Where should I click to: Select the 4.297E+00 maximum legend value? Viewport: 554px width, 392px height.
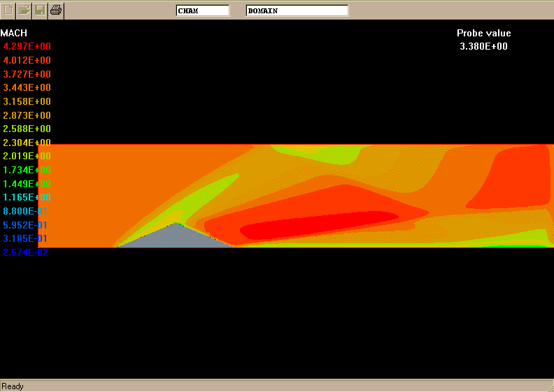coord(27,47)
